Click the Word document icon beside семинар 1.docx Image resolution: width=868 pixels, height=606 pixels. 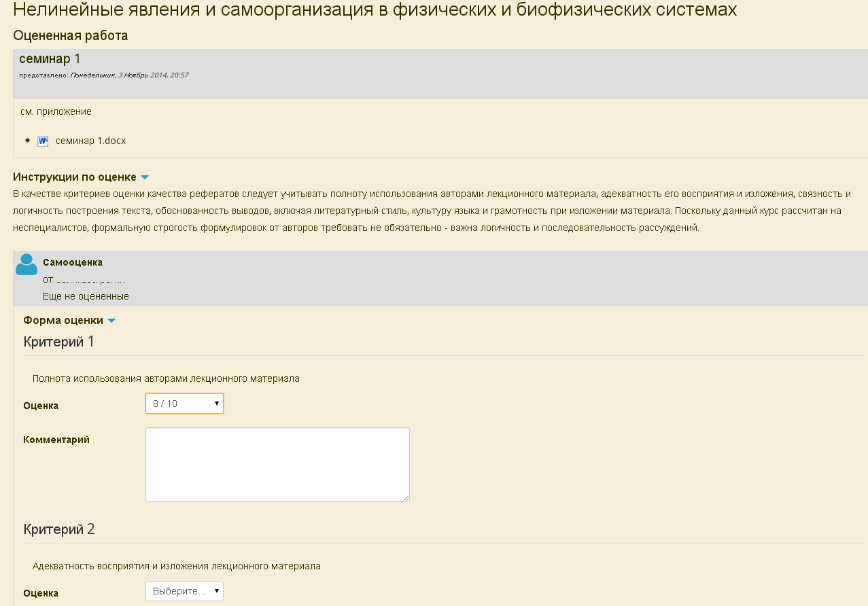coord(43,141)
